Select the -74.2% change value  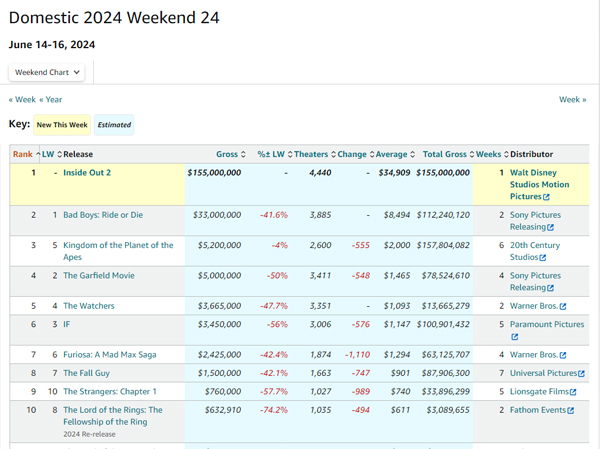tap(274, 410)
